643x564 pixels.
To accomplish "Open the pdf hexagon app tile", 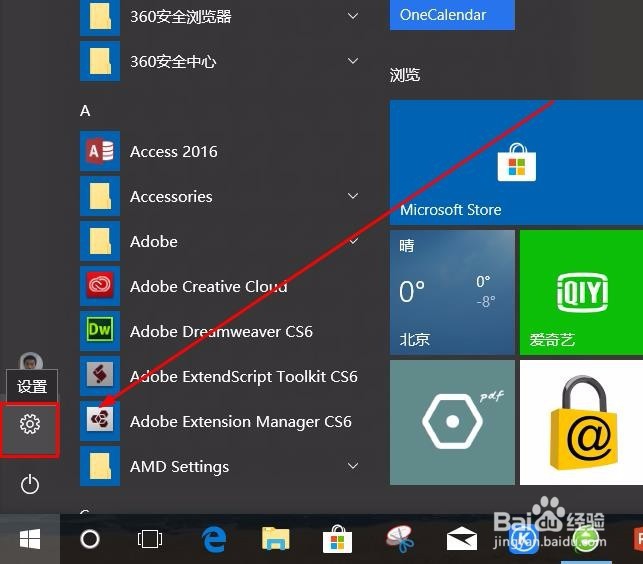I will (452, 422).
